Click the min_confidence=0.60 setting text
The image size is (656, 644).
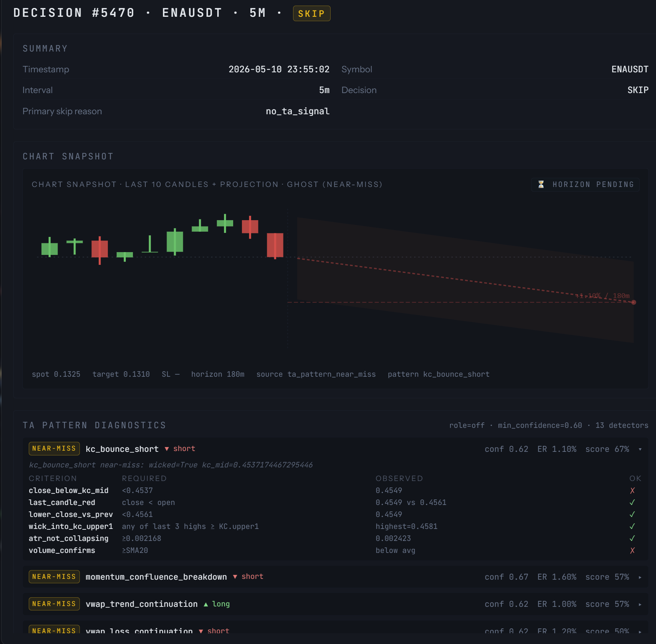pyautogui.click(x=540, y=425)
